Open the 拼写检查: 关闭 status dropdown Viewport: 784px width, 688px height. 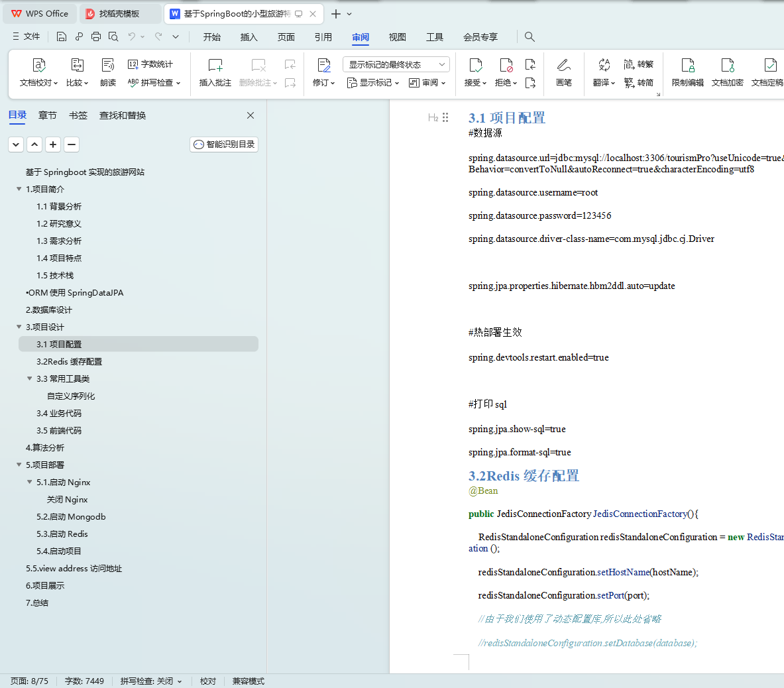[151, 681]
